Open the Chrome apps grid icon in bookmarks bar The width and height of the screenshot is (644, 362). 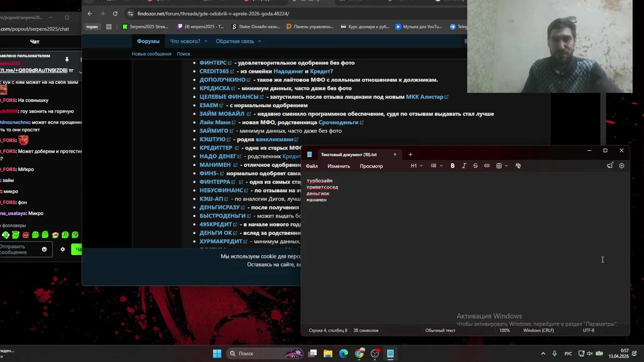109,27
